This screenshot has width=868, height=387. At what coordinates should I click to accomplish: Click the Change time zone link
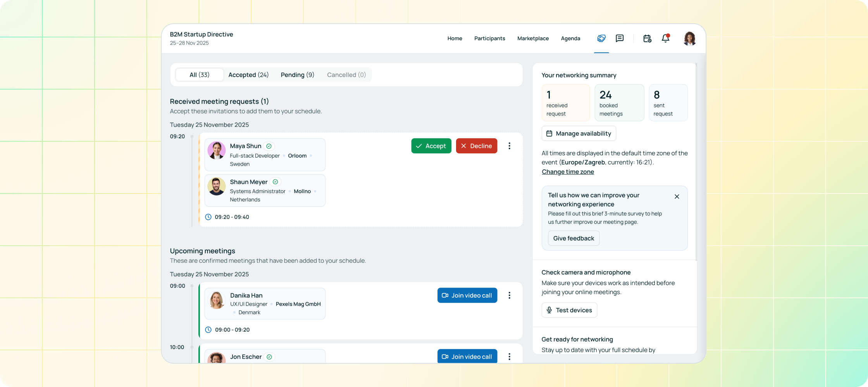tap(568, 172)
